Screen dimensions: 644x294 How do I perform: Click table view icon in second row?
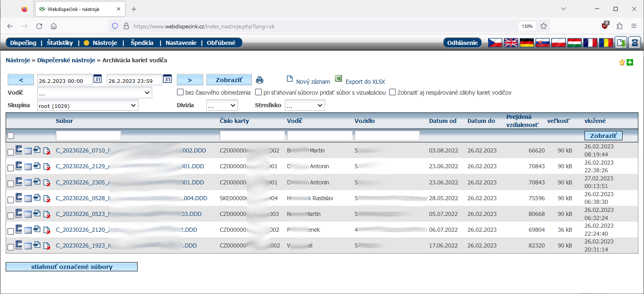(28, 167)
